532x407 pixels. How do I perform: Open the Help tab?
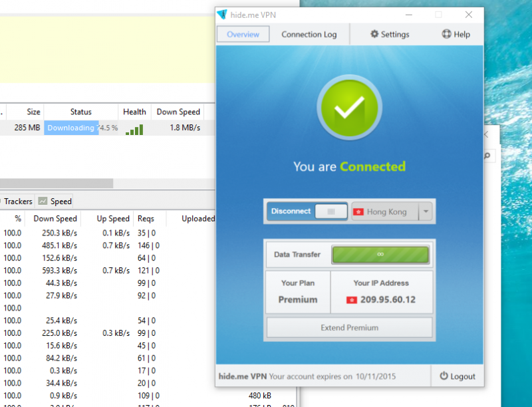coord(456,35)
